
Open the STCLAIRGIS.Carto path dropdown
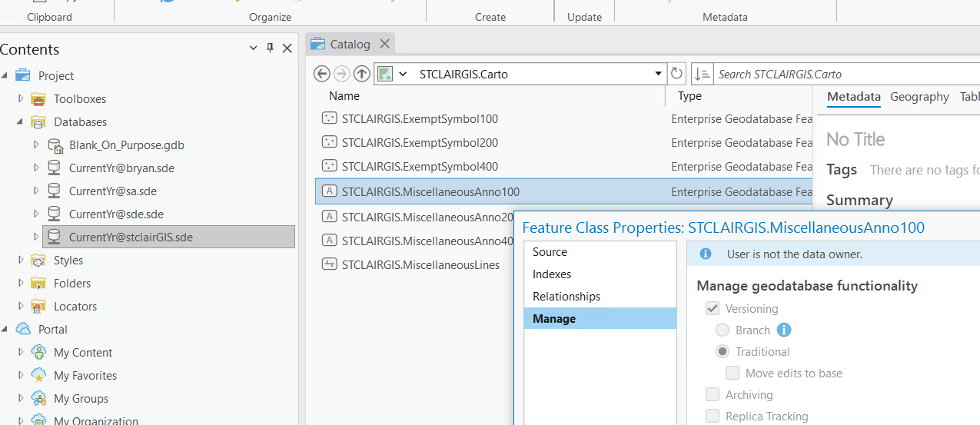658,74
